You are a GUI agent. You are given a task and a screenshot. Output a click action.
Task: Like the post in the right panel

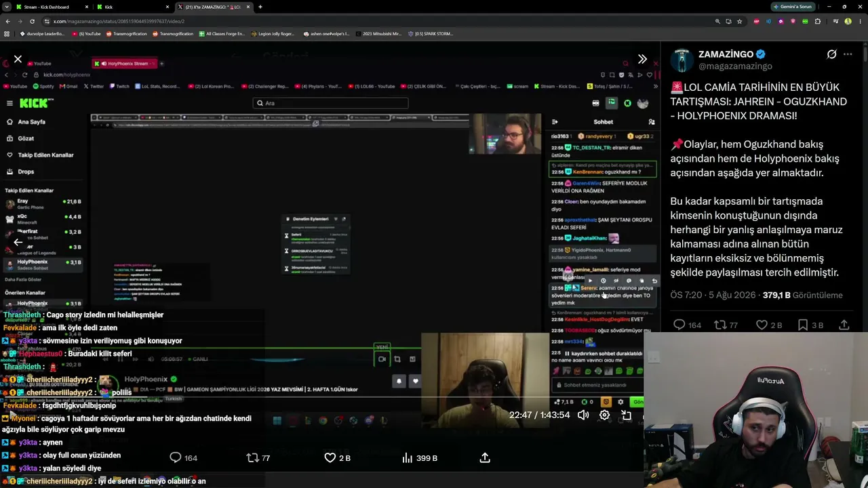762,325
